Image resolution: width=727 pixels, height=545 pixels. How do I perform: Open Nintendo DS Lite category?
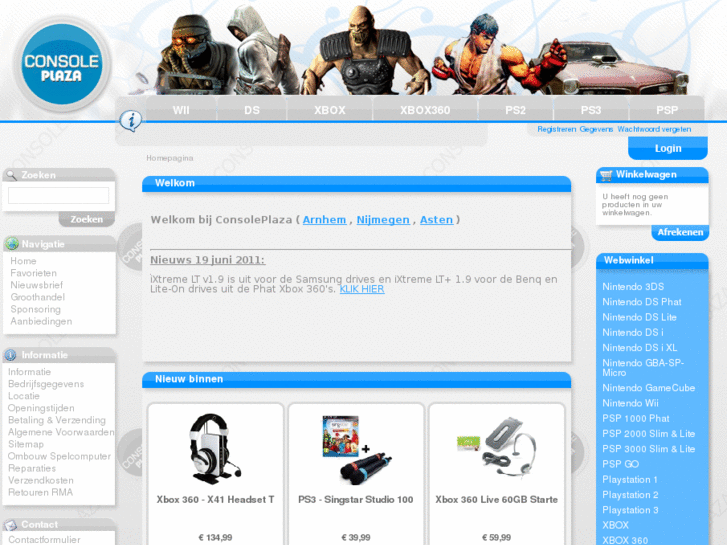tap(639, 317)
